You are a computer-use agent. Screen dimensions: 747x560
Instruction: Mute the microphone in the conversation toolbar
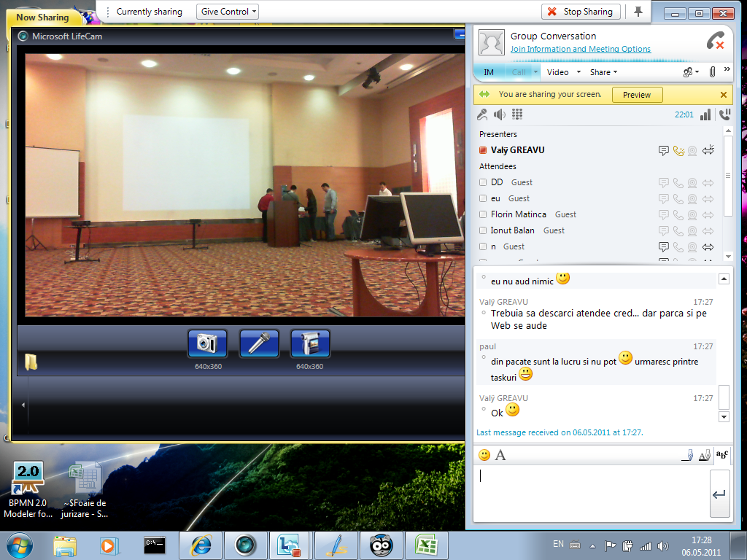pyautogui.click(x=482, y=114)
